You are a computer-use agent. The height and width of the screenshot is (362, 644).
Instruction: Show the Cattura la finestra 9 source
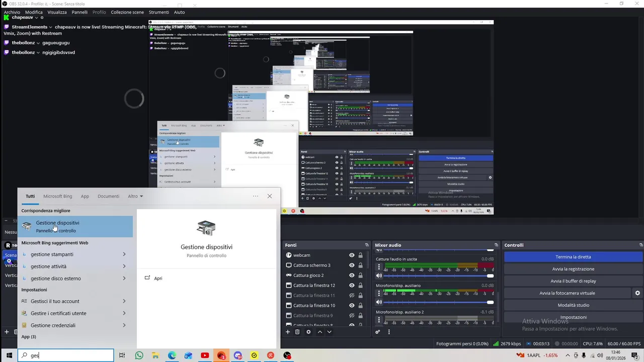point(352,315)
